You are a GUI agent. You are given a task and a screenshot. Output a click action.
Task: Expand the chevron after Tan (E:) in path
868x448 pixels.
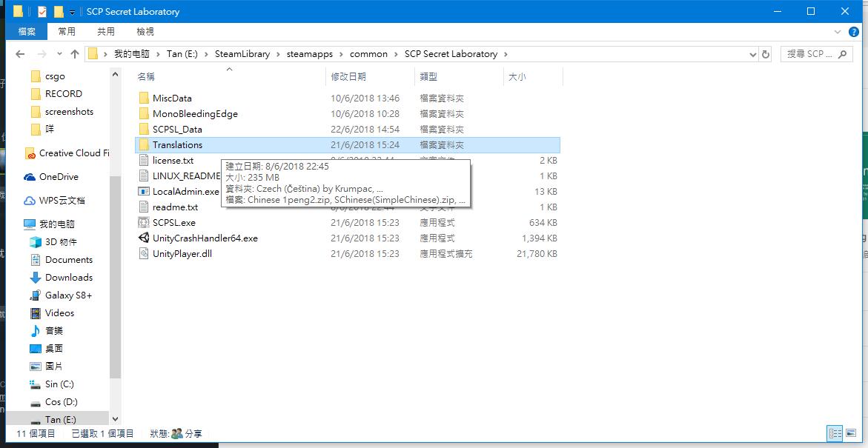pyautogui.click(x=207, y=54)
